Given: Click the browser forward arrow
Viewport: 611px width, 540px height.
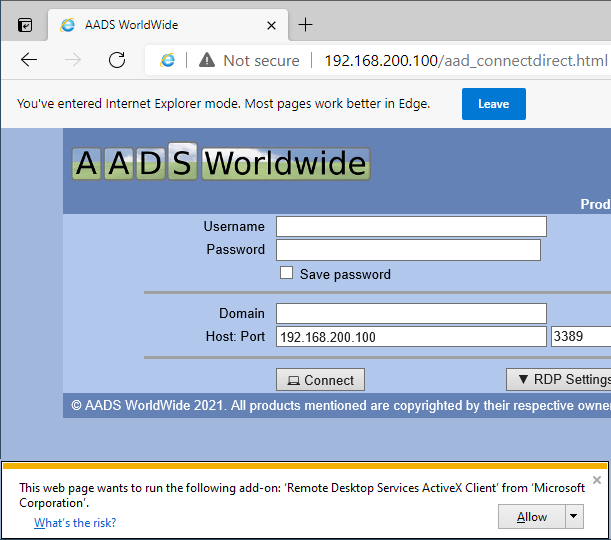Looking at the screenshot, I should pos(73,60).
